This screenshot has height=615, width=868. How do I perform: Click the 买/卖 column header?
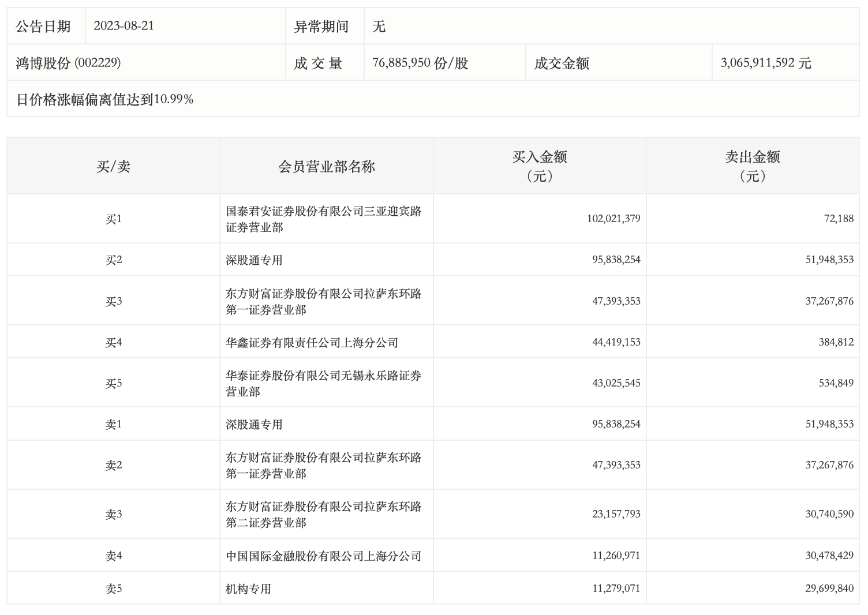pyautogui.click(x=113, y=167)
